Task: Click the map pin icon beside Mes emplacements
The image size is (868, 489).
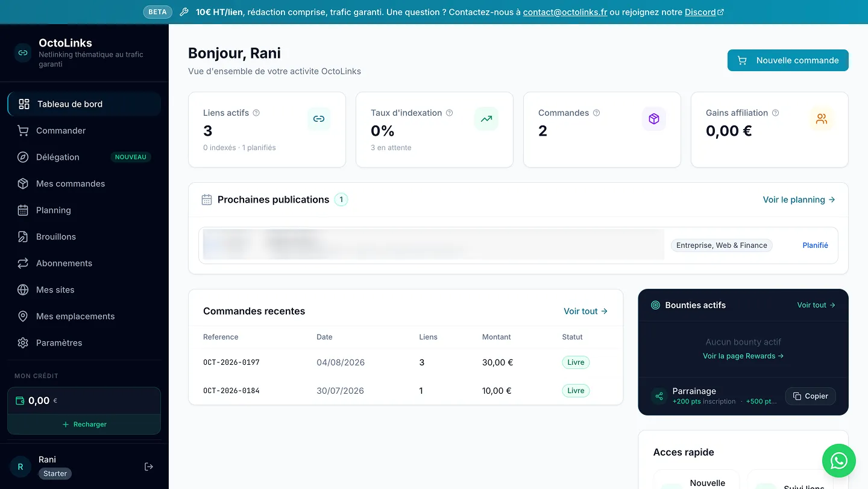Action: [x=23, y=316]
